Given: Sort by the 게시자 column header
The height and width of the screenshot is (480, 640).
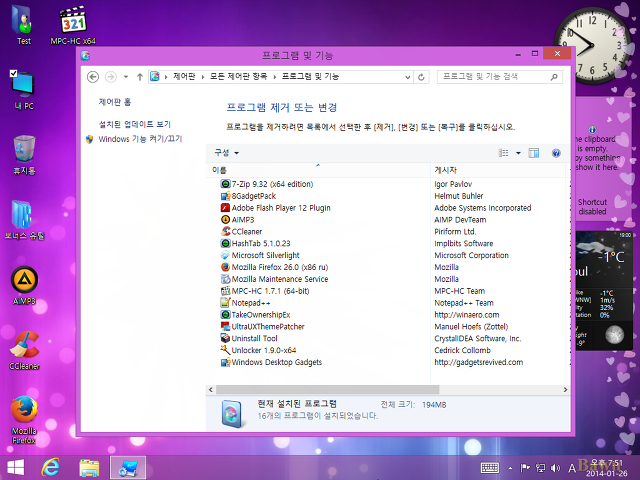Looking at the screenshot, I should pos(498,170).
